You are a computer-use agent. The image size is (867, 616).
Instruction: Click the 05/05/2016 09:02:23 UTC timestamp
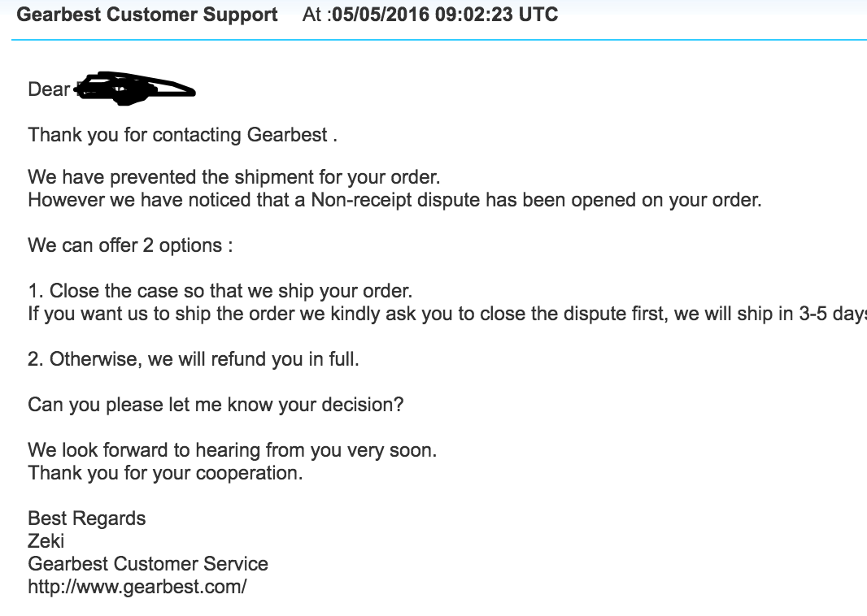[444, 15]
